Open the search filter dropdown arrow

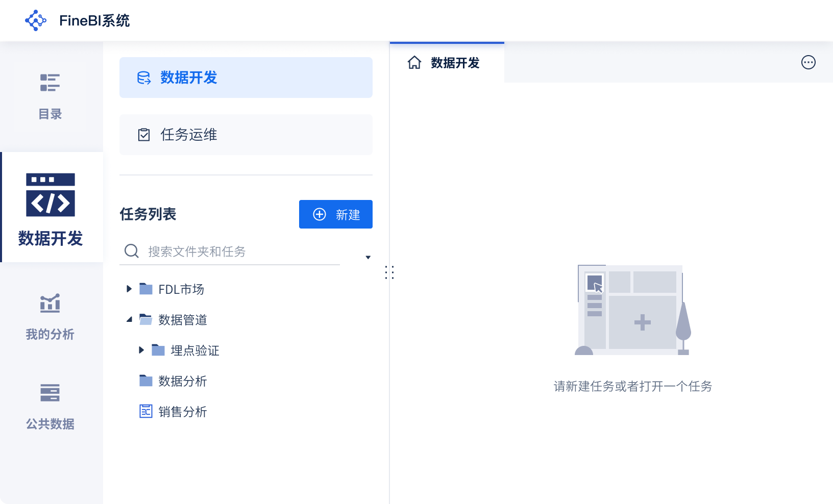click(368, 258)
